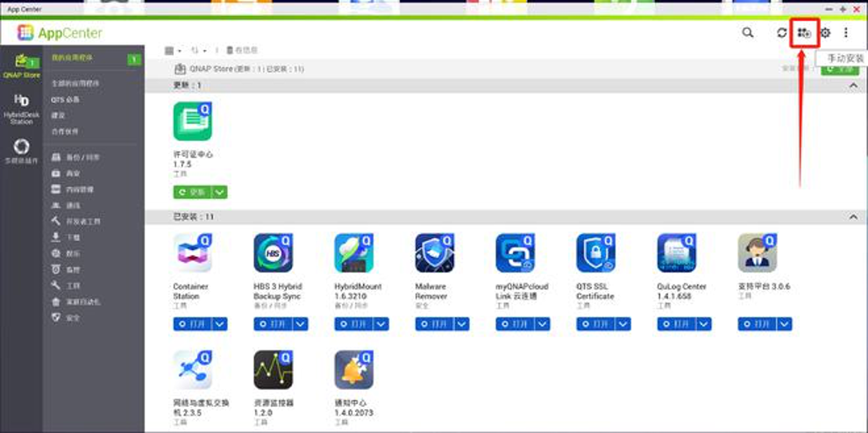Open Home Automation category
This screenshot has width=868, height=433.
click(75, 302)
